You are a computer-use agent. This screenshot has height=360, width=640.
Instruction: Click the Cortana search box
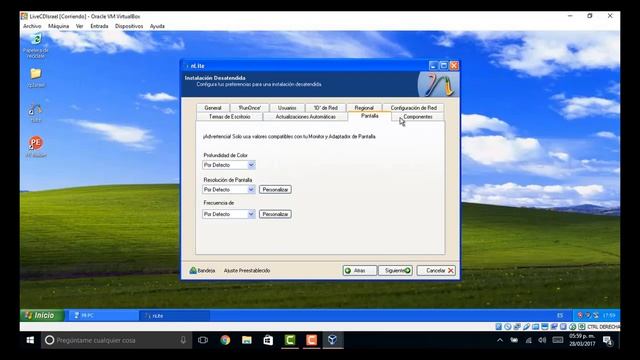[x=116, y=340]
